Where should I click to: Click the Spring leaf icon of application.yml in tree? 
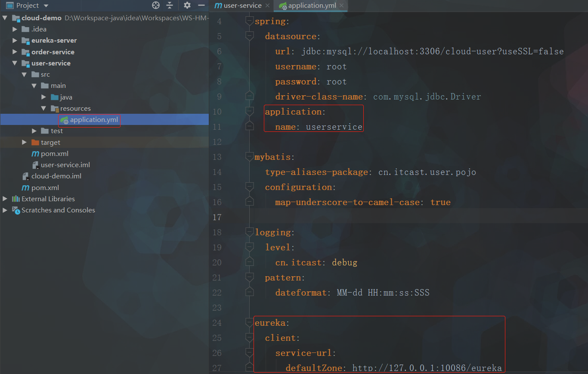tap(64, 120)
